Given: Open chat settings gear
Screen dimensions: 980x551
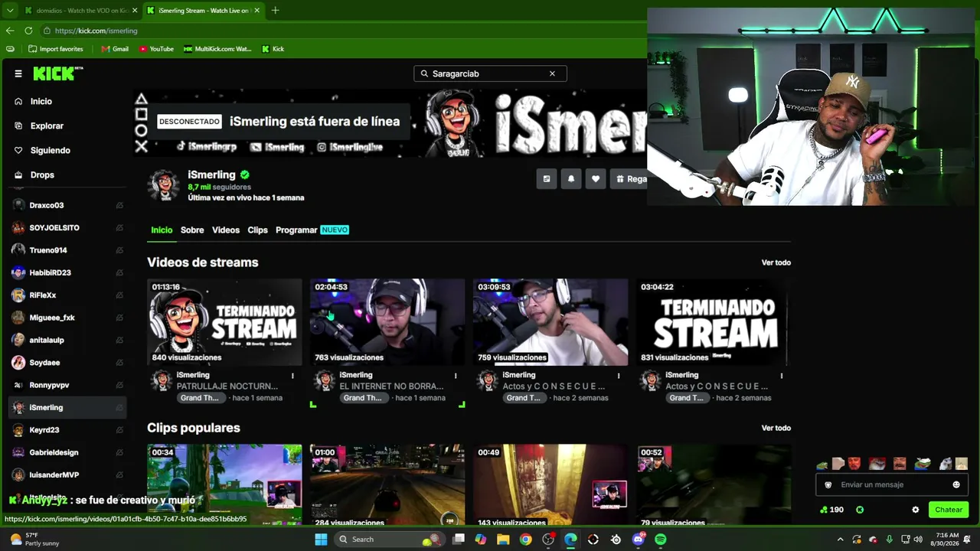Looking at the screenshot, I should click(916, 510).
